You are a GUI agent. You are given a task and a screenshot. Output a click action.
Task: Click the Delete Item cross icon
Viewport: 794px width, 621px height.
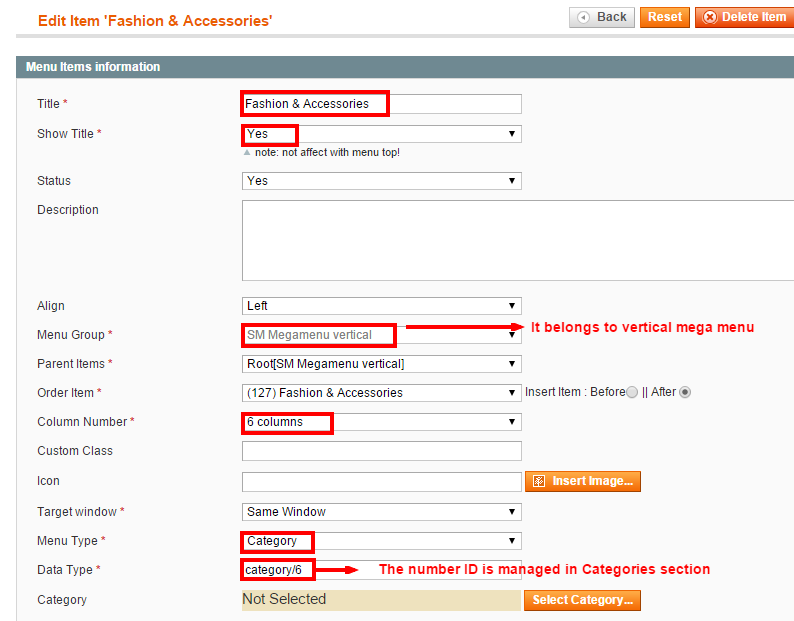pyautogui.click(x=710, y=17)
